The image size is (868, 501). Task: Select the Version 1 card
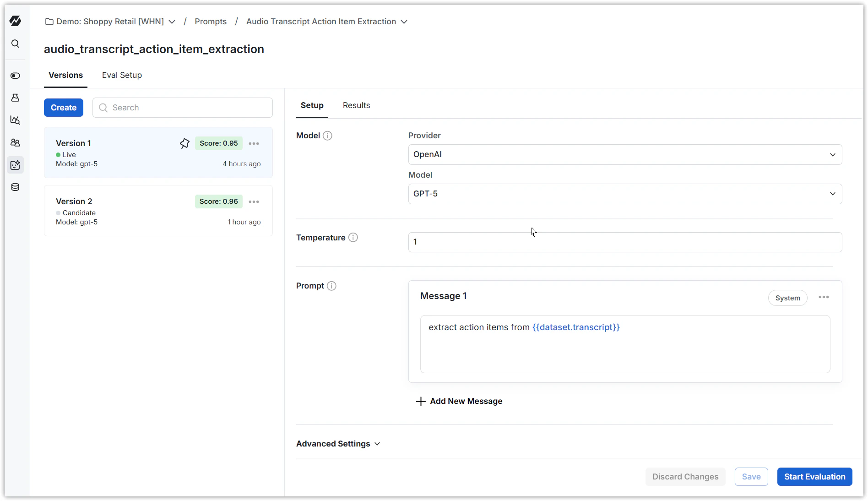(x=158, y=152)
